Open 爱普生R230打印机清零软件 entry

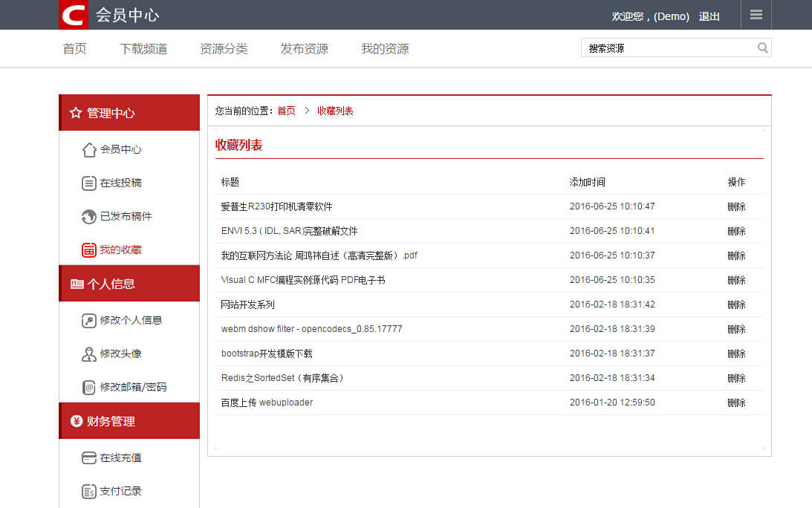point(276,206)
